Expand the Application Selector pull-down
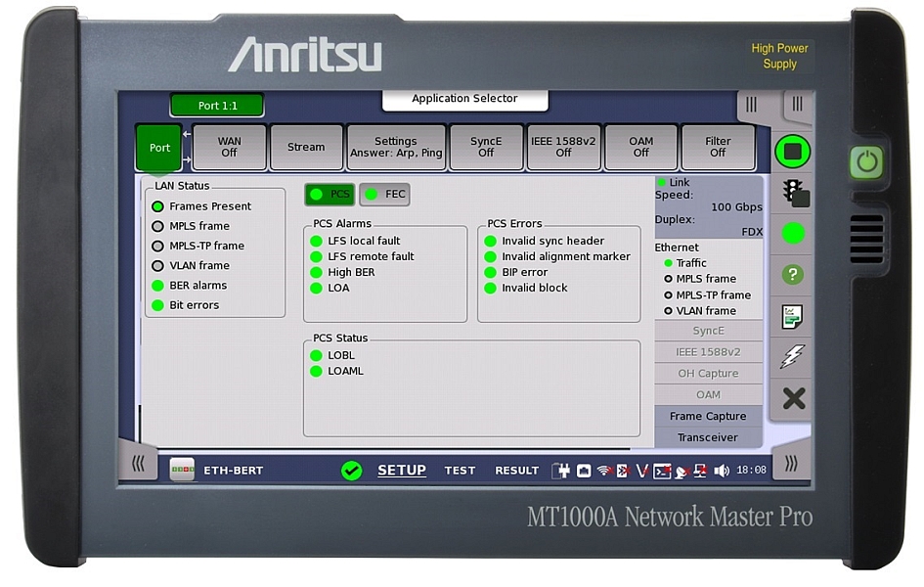Image resolution: width=924 pixels, height=587 pixels. point(464,99)
